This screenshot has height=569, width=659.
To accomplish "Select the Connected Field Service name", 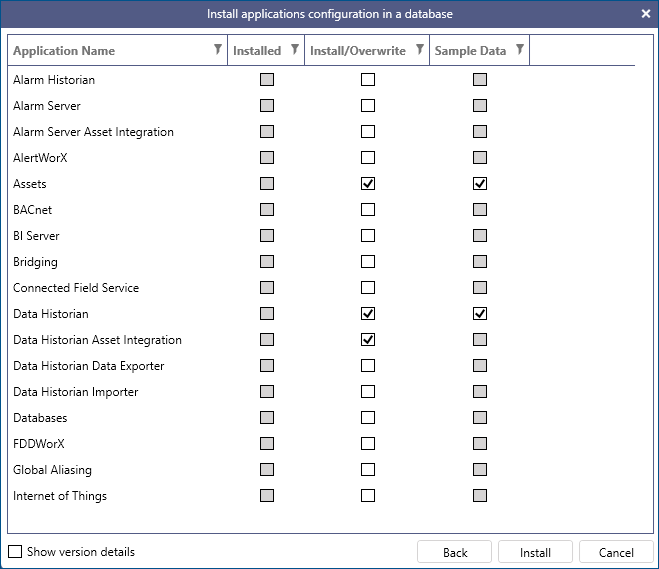I will click(76, 288).
